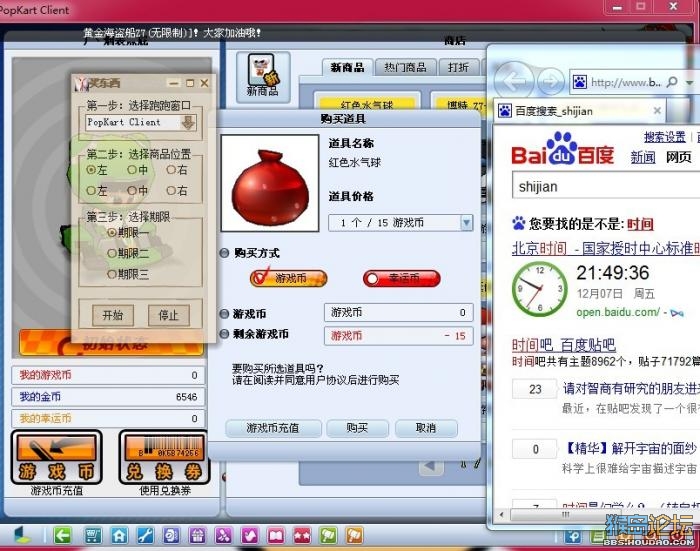
Task: Click the Baidu 百度 logo
Action: [x=562, y=150]
